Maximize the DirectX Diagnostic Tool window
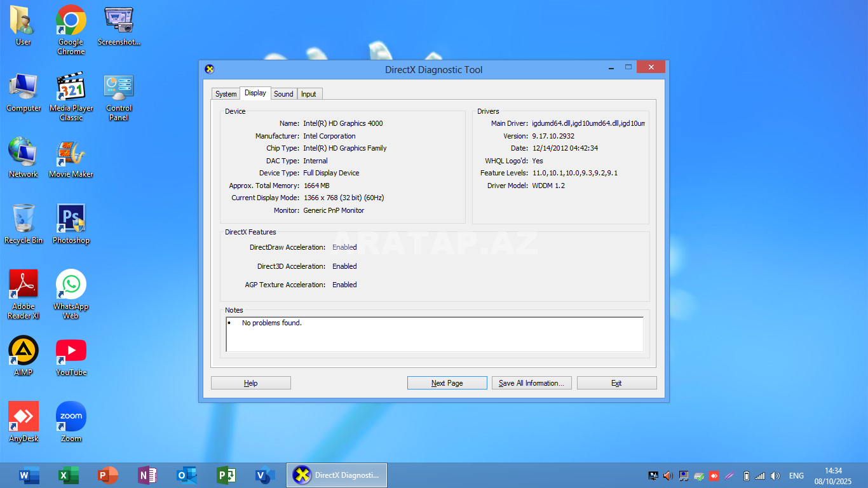Screen dimensions: 868x488 coord(628,67)
